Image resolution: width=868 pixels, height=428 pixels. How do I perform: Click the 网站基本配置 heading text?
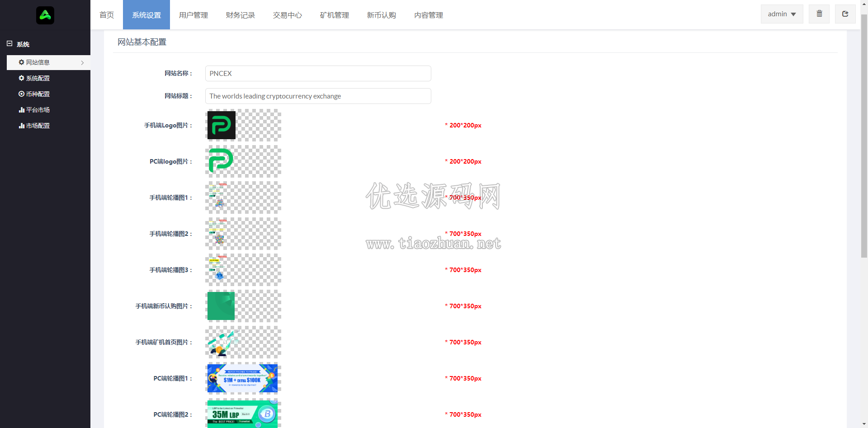142,42
